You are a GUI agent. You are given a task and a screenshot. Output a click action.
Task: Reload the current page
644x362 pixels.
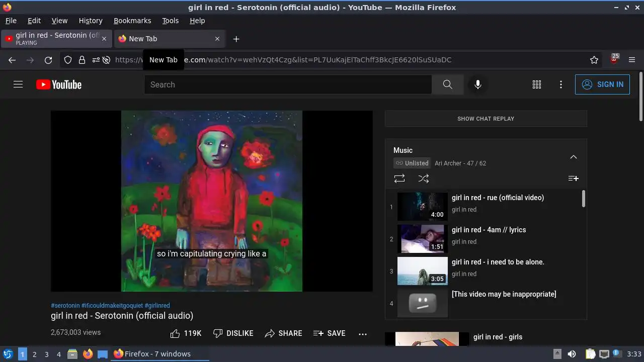coord(48,60)
